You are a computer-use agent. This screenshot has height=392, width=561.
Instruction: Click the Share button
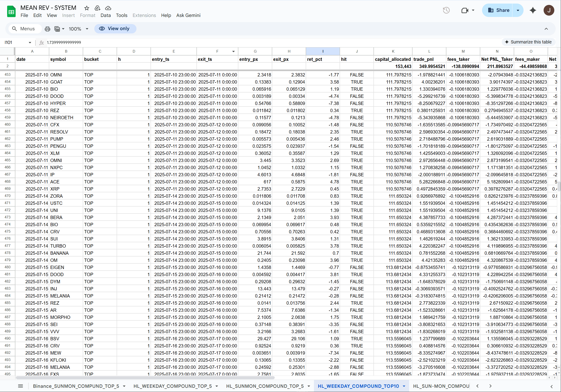pyautogui.click(x=498, y=10)
